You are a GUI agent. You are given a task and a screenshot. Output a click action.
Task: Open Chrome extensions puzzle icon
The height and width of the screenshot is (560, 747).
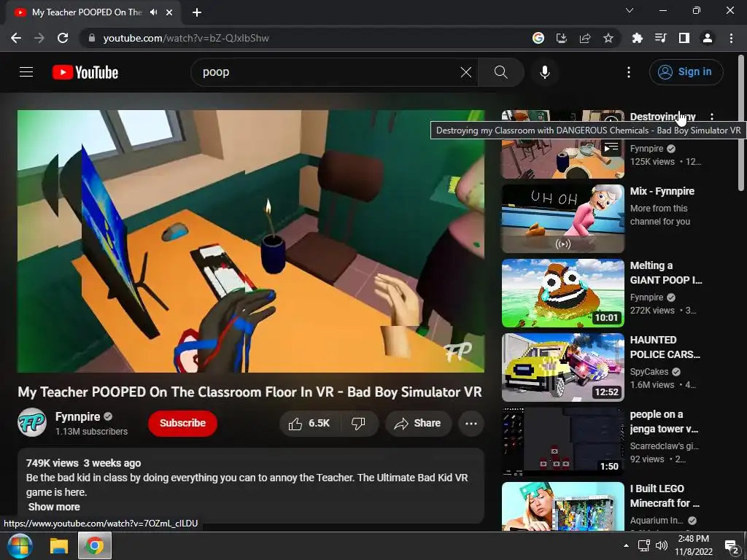tap(637, 38)
